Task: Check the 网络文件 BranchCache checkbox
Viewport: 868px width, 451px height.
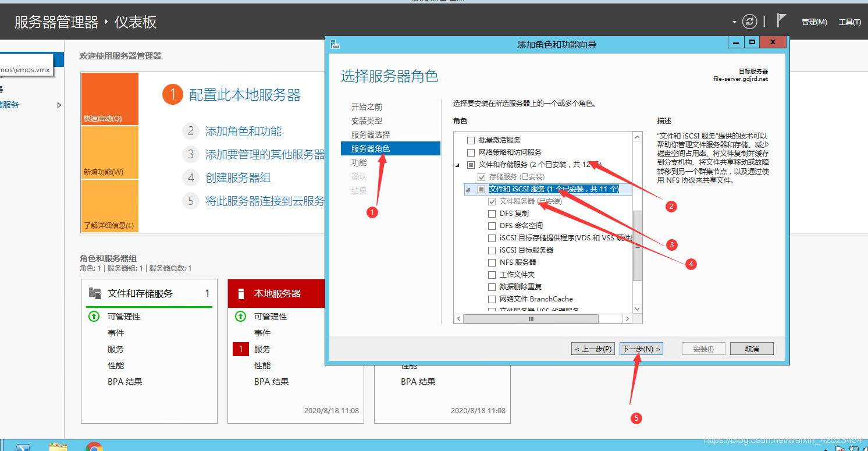Action: click(492, 299)
